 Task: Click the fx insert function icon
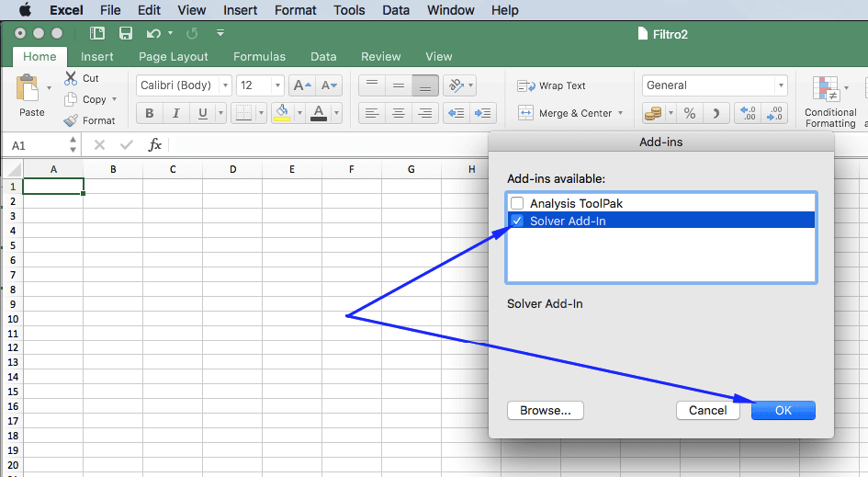154,145
